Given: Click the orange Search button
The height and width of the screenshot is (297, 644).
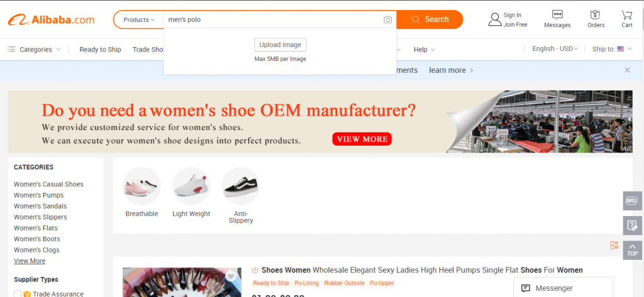Looking at the screenshot, I should 430,19.
